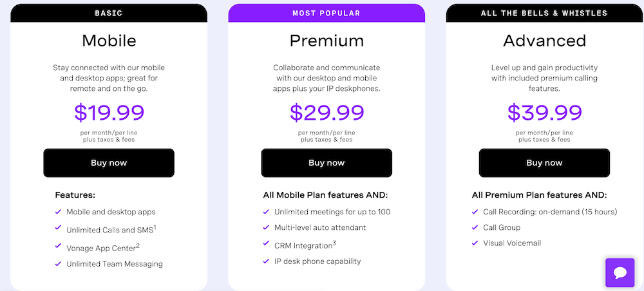Image resolution: width=644 pixels, height=291 pixels.
Task: Click checkmark next to Visual Voicemail
Action: [x=475, y=243]
